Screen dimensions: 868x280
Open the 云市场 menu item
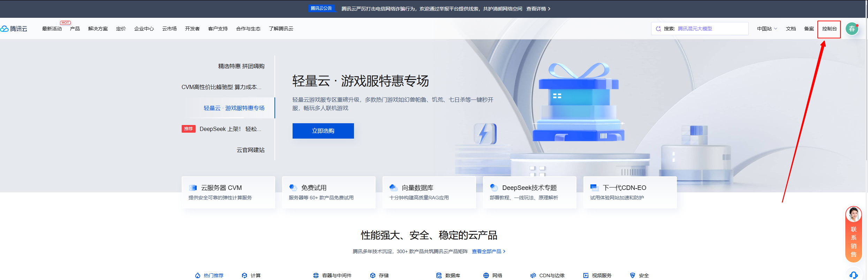169,29
